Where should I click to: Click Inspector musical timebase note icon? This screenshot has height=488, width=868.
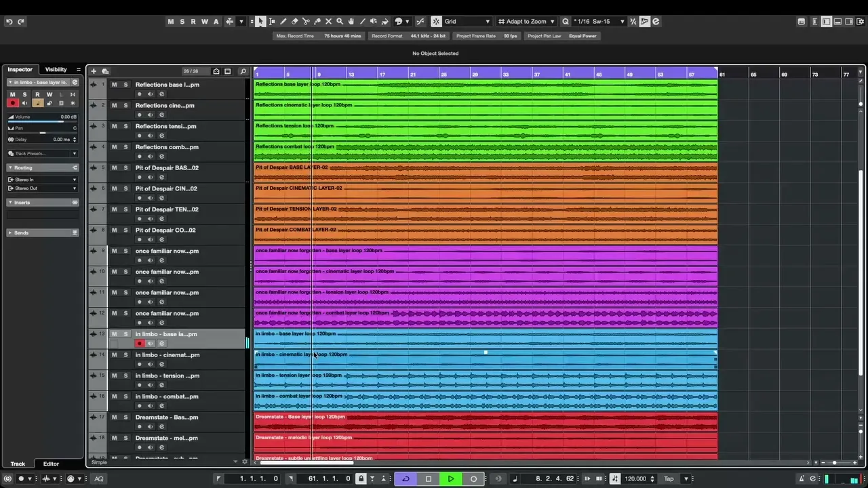coord(37,103)
